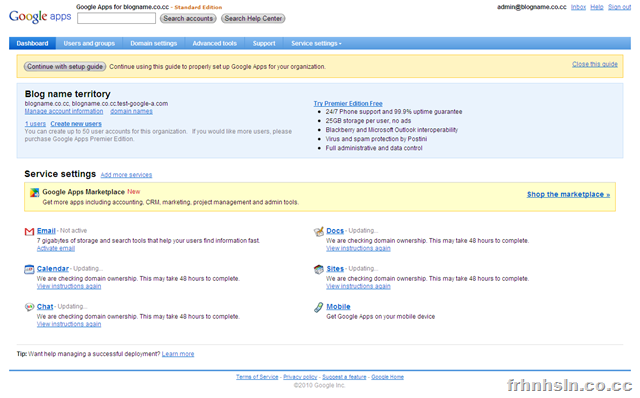Open the Users and groups tab
This screenshot has height=398, width=640.
click(89, 43)
